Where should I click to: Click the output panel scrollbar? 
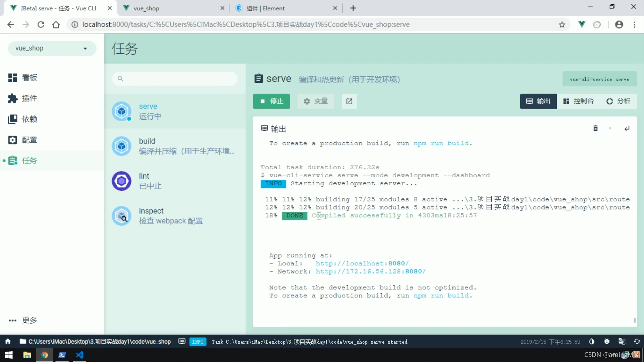634,320
